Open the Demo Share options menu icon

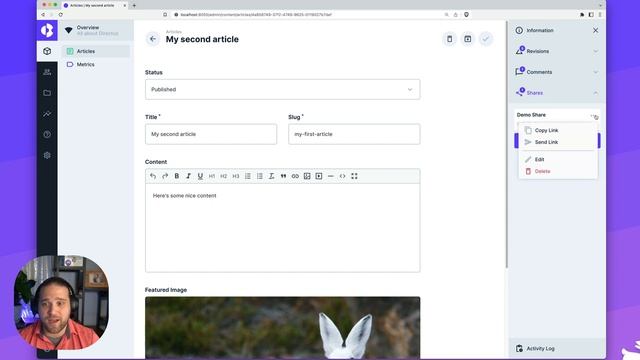click(x=595, y=117)
